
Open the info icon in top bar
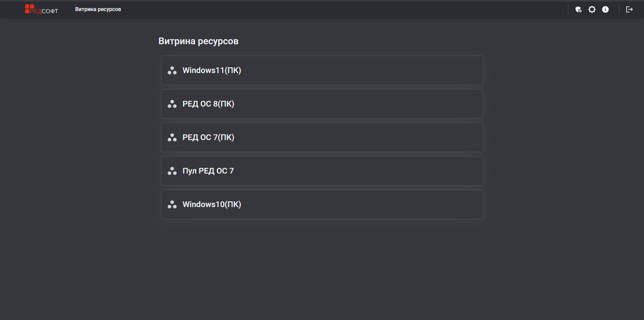click(x=605, y=9)
